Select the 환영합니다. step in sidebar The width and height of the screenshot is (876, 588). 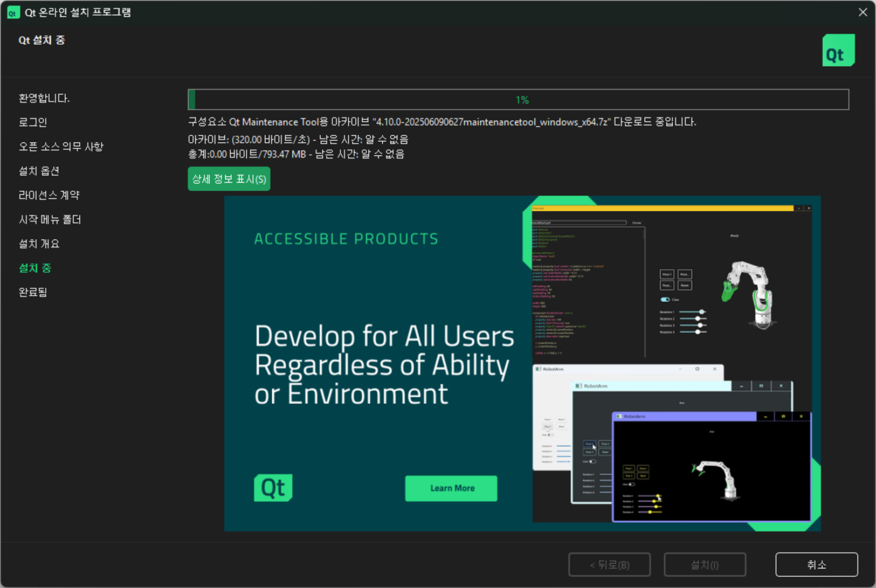click(x=44, y=98)
